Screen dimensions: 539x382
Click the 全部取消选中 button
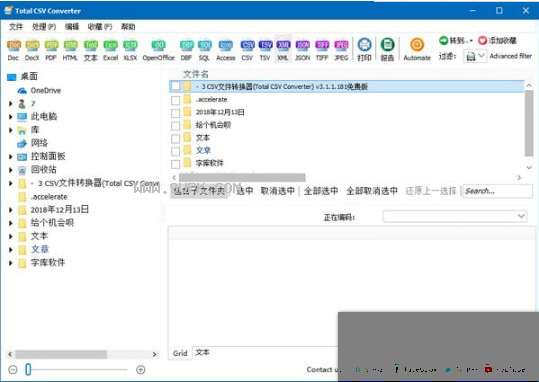372,191
